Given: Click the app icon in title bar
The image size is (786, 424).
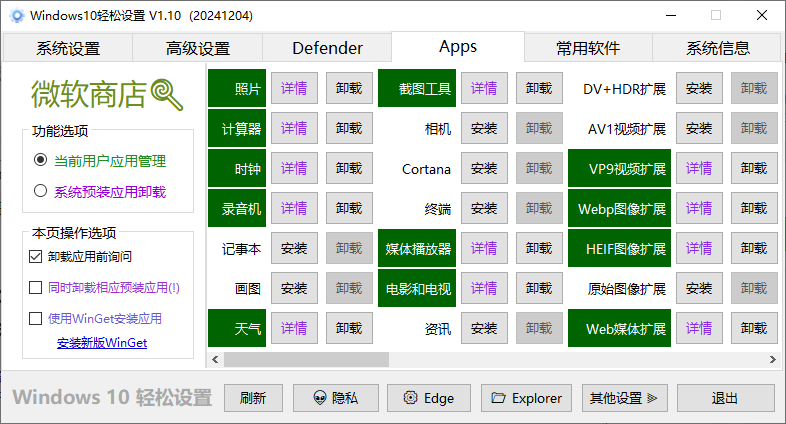Looking at the screenshot, I should [x=15, y=16].
